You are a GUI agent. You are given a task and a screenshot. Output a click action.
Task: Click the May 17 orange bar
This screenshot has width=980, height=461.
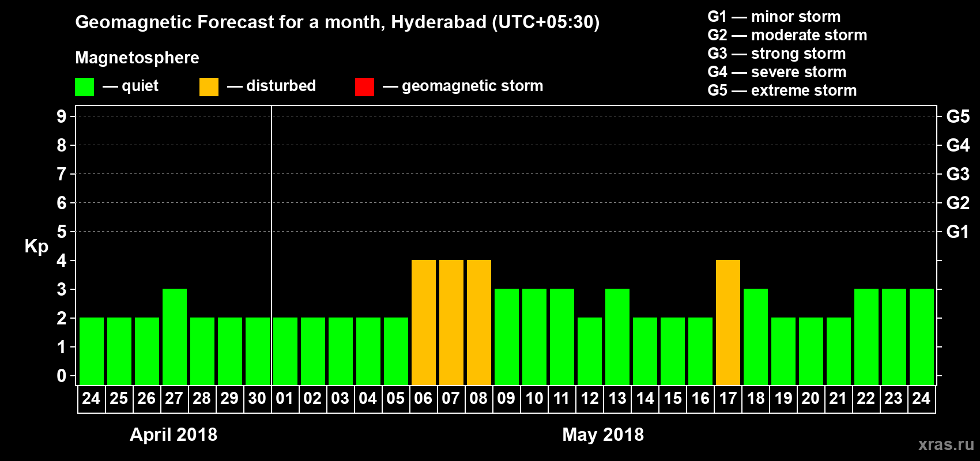(x=728, y=322)
